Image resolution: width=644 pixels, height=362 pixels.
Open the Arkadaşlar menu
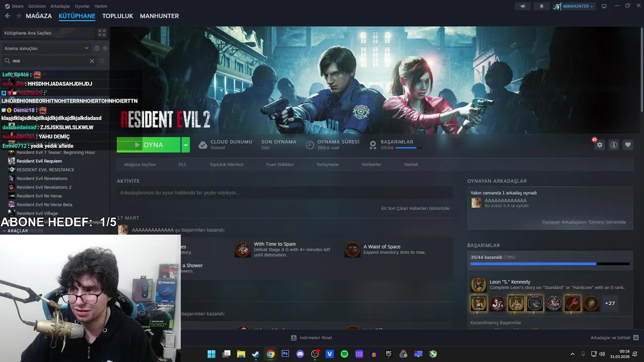point(60,6)
